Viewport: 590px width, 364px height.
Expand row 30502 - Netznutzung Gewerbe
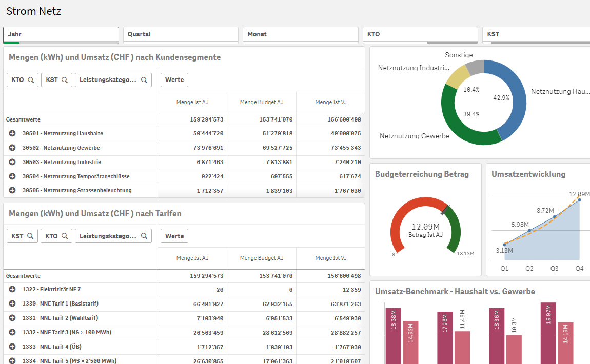12,148
